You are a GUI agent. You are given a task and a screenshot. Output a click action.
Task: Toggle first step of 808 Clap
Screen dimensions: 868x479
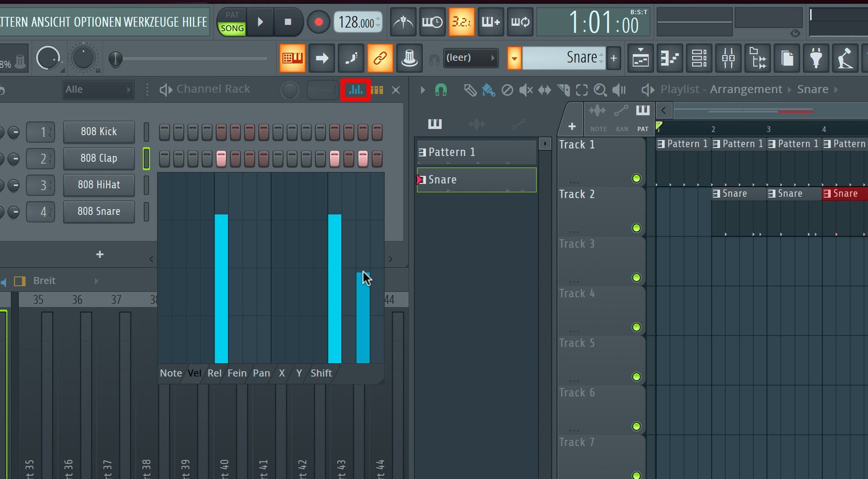pyautogui.click(x=164, y=159)
